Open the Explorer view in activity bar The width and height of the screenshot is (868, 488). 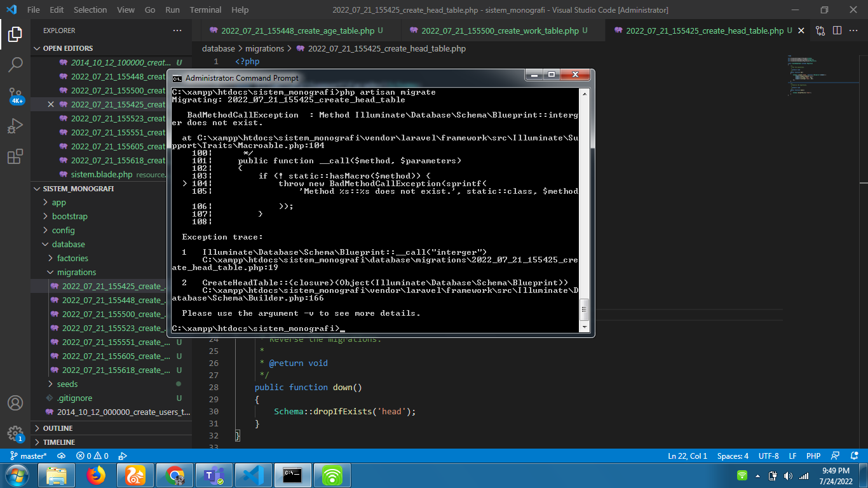(15, 34)
